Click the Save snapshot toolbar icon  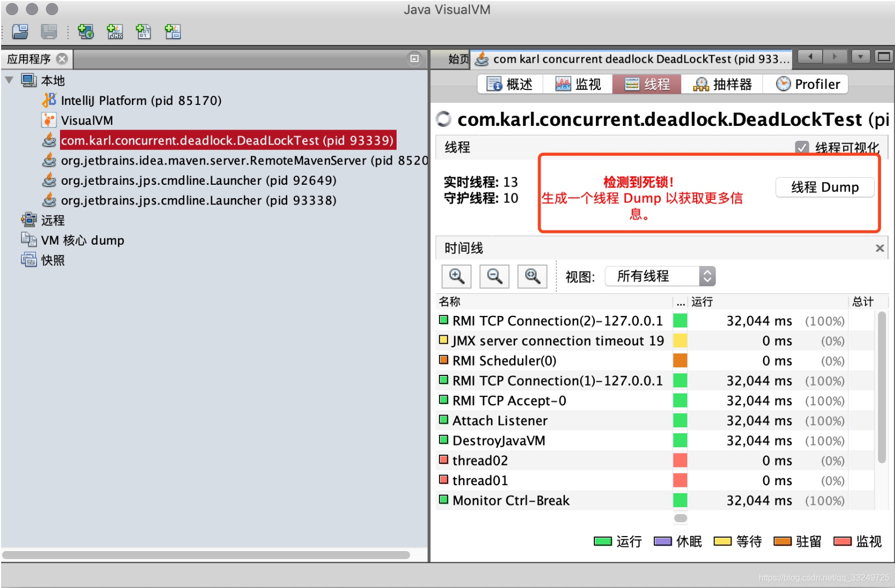pyautogui.click(x=49, y=32)
